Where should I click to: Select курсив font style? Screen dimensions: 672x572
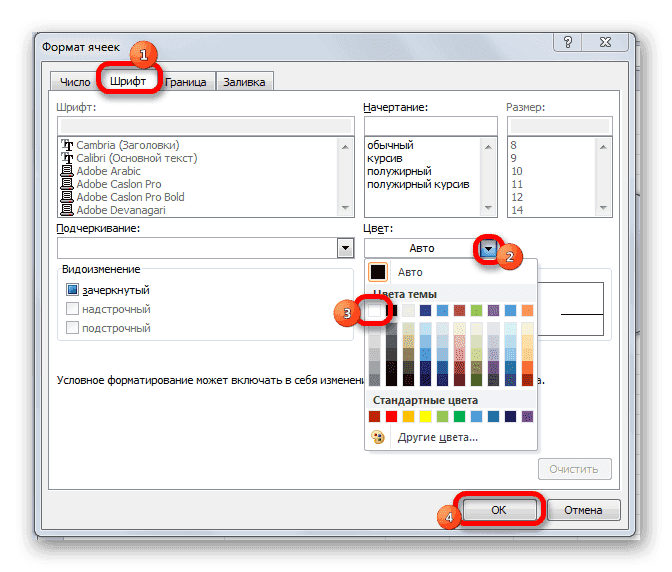[385, 158]
